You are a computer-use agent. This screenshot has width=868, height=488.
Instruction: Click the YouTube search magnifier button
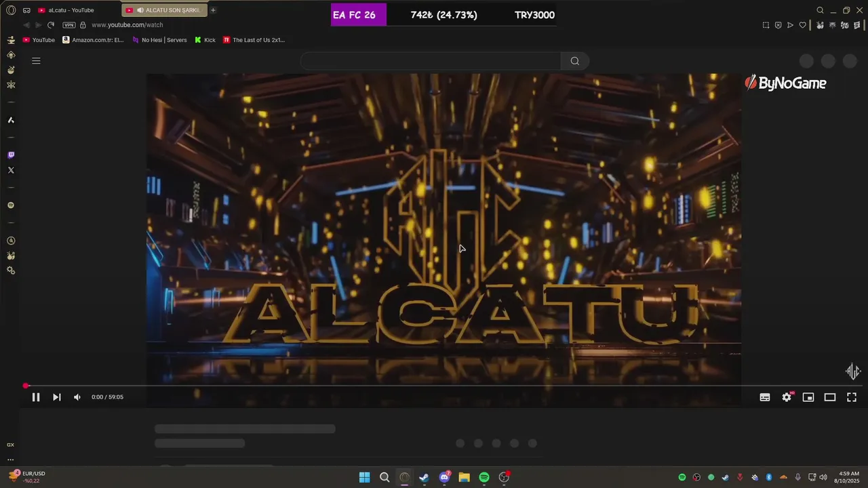pyautogui.click(x=574, y=61)
